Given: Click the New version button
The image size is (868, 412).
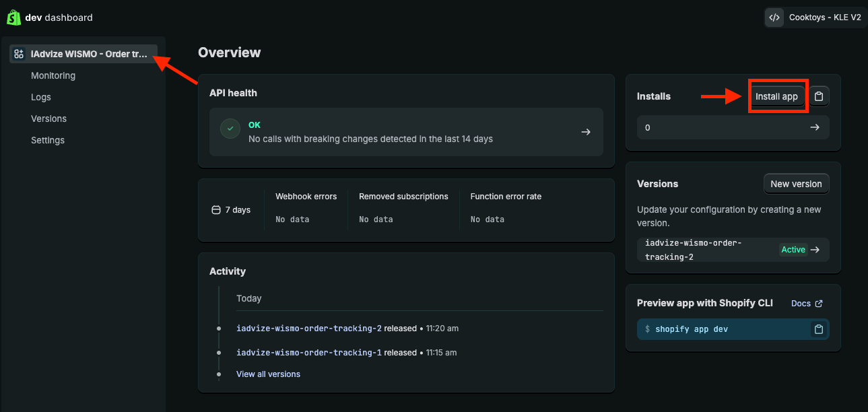Looking at the screenshot, I should tap(796, 184).
